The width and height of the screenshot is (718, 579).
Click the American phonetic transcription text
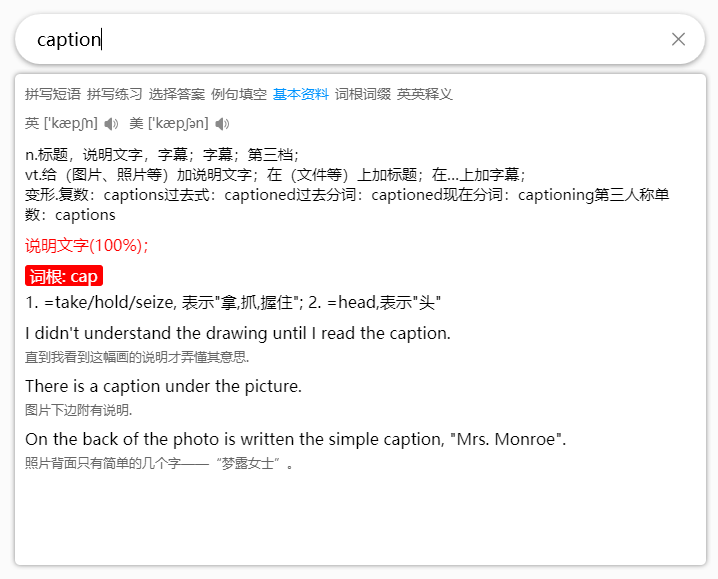point(178,124)
